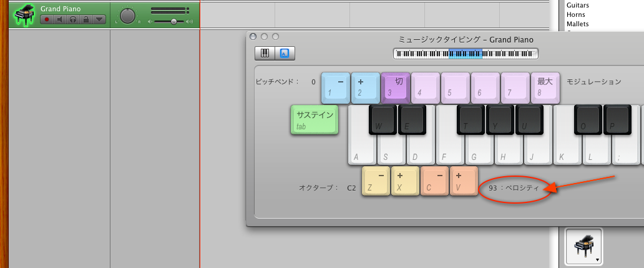Click pitch bend up key labeled 2
This screenshot has width=644, height=268.
point(366,87)
